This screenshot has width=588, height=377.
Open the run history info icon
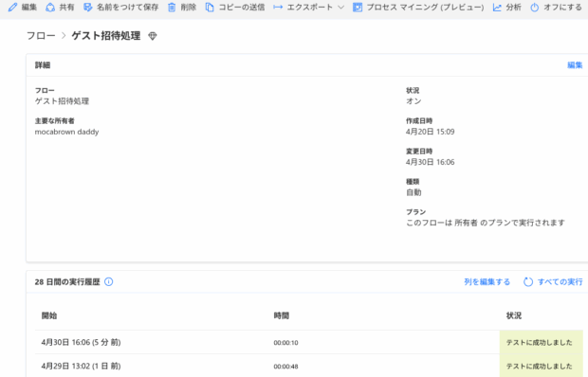[x=108, y=282]
